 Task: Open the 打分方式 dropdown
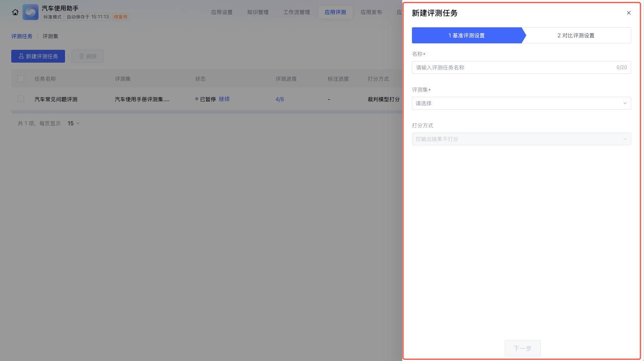click(521, 139)
